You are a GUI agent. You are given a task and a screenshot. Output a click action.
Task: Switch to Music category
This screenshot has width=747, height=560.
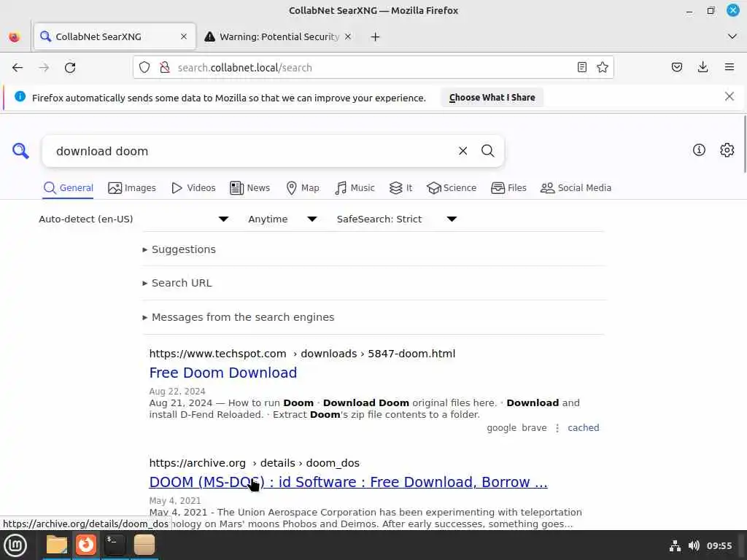pyautogui.click(x=355, y=188)
